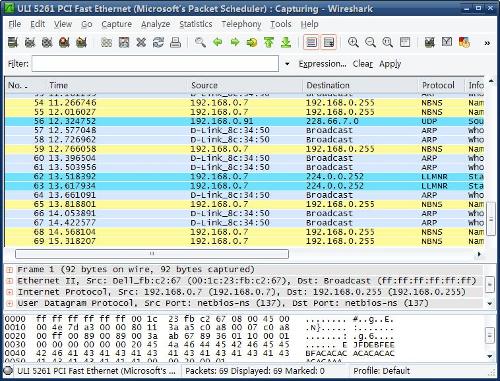Open the Go menu

pyautogui.click(x=87, y=24)
